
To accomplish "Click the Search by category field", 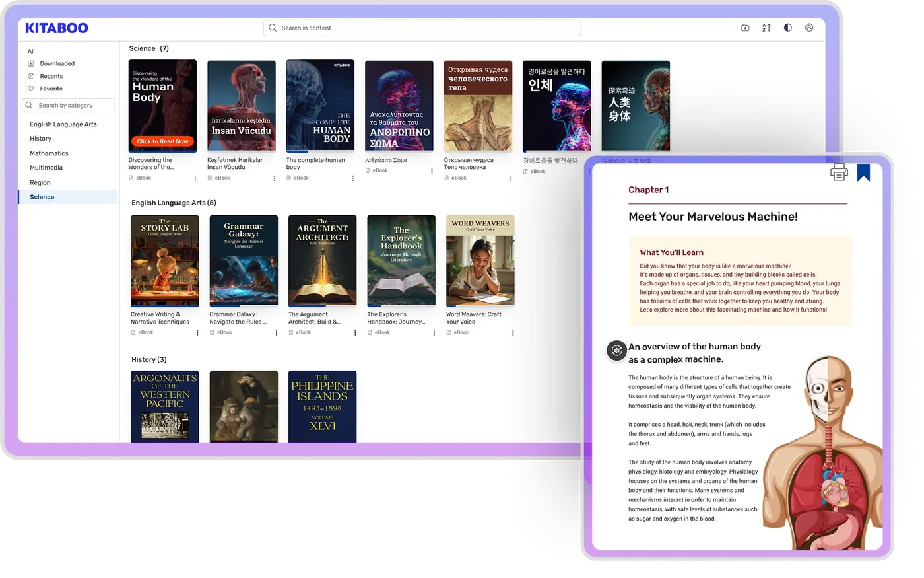I will pos(69,105).
